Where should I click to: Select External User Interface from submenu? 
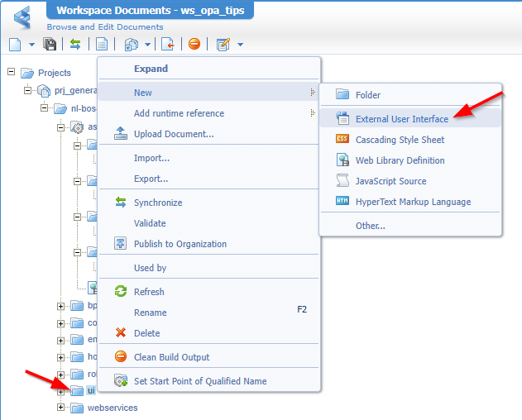[x=402, y=119]
